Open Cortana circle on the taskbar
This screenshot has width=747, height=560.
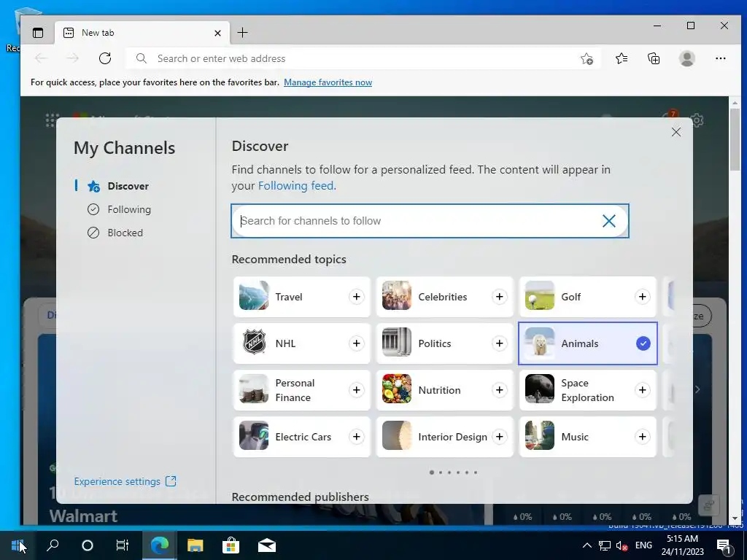pos(88,545)
